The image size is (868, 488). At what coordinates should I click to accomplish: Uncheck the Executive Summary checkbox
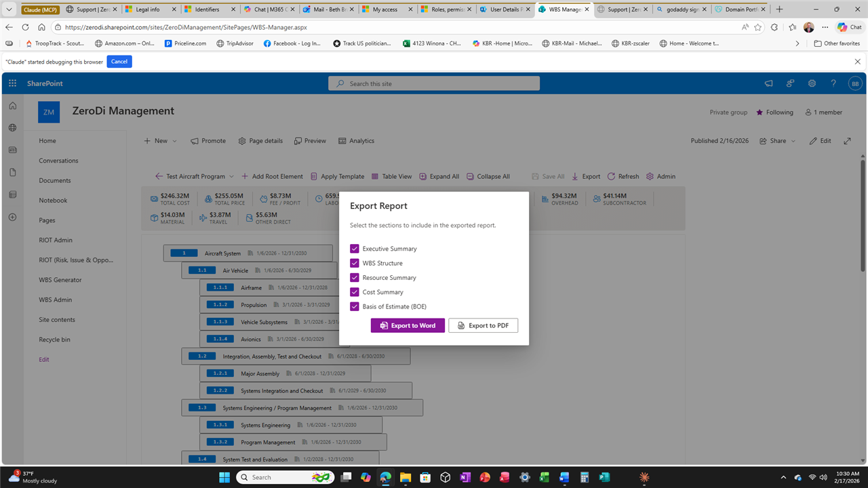pos(354,249)
